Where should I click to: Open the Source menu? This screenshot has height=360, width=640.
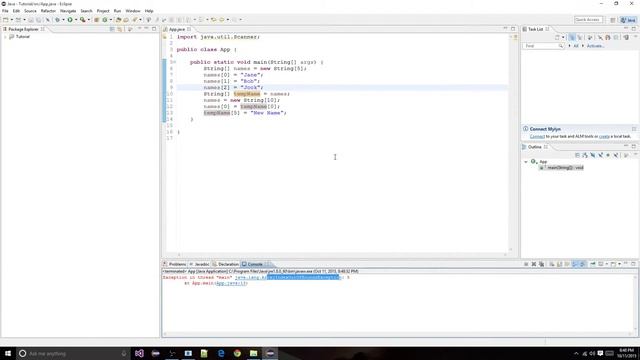pyautogui.click(x=30, y=11)
